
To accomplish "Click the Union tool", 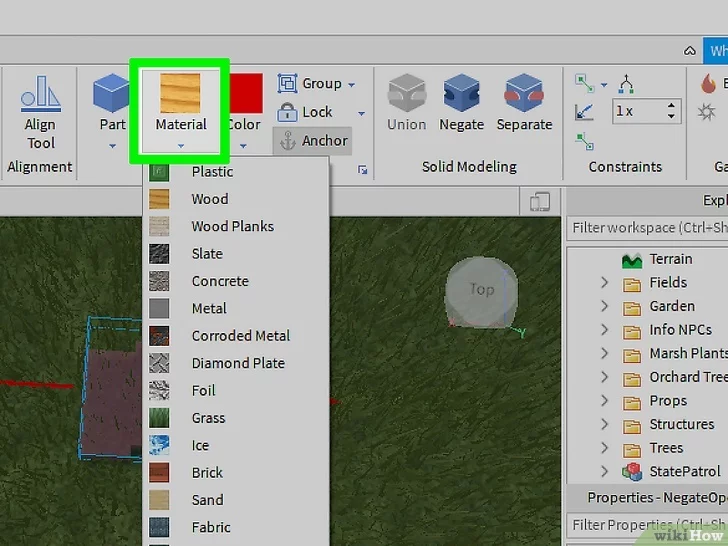I will [x=407, y=103].
